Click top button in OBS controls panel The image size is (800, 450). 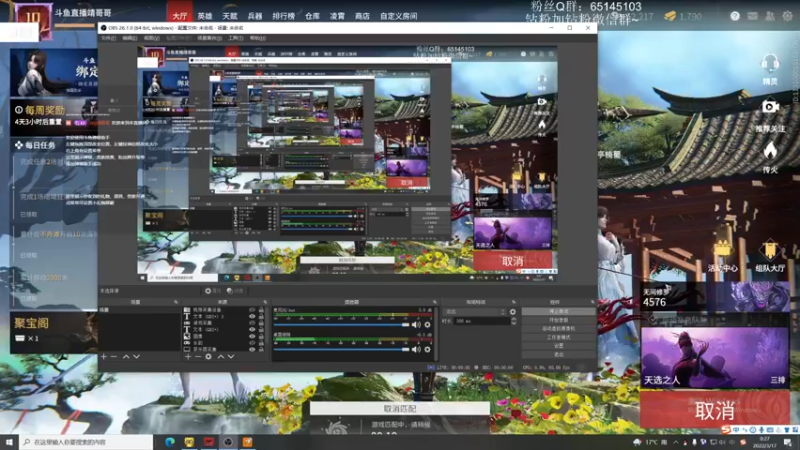click(559, 311)
